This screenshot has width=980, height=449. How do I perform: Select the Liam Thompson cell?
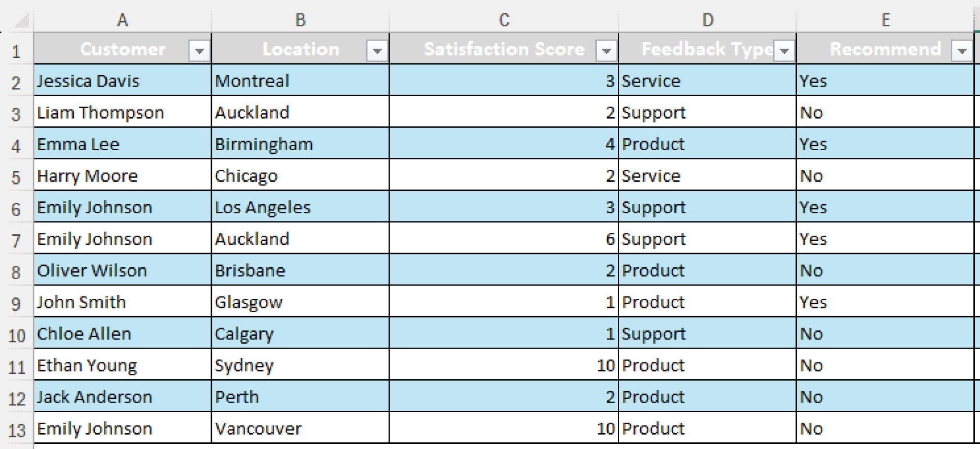(122, 112)
